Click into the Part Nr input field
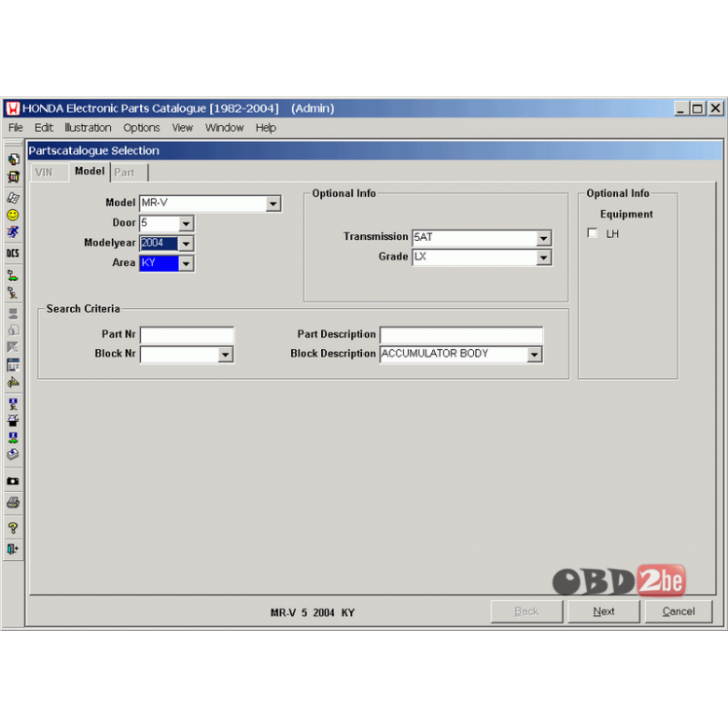This screenshot has height=728, width=728. click(x=187, y=335)
